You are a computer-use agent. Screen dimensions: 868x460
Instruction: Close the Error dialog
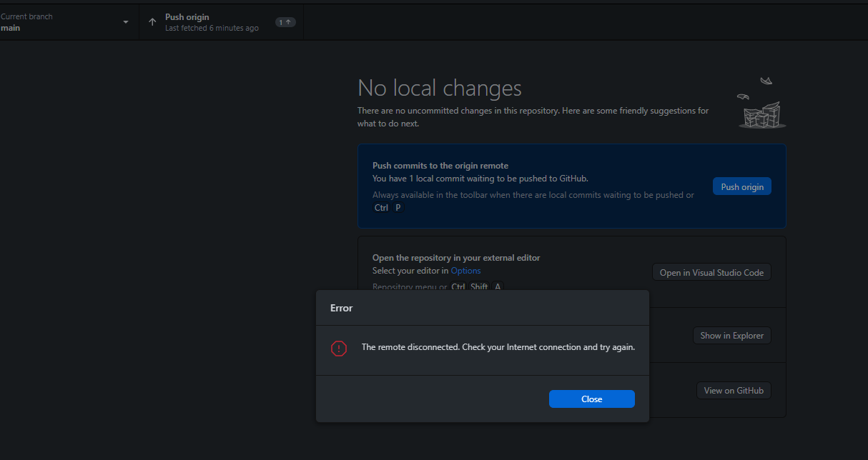591,399
